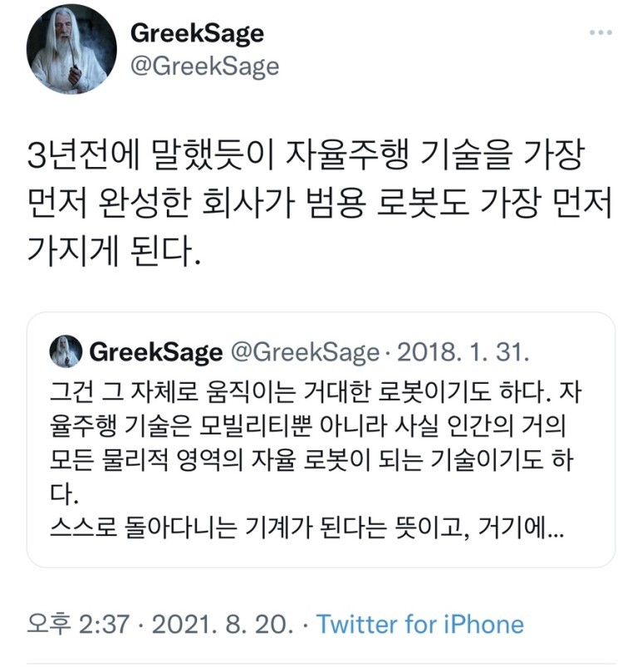Image resolution: width=642 pixels, height=672 pixels.
Task: Tap the 오후 2:37 timestamp
Action: pyautogui.click(x=78, y=624)
